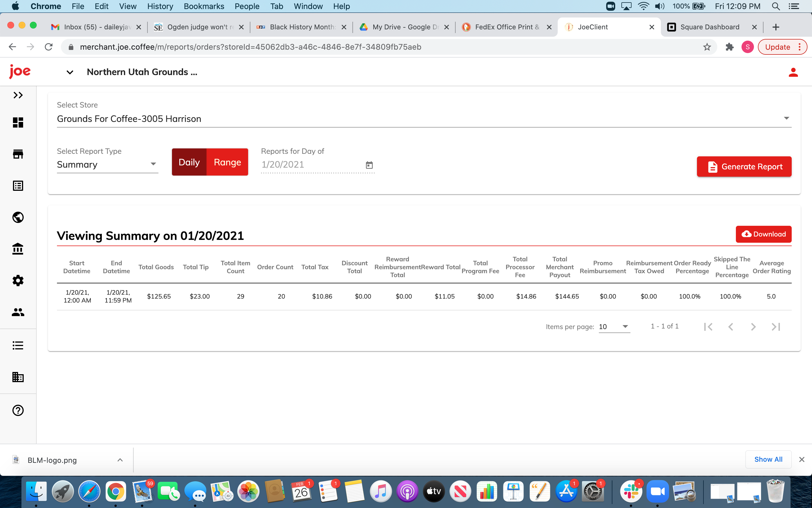The width and height of the screenshot is (812, 508).
Task: Click the Total Goods column header
Action: (156, 267)
